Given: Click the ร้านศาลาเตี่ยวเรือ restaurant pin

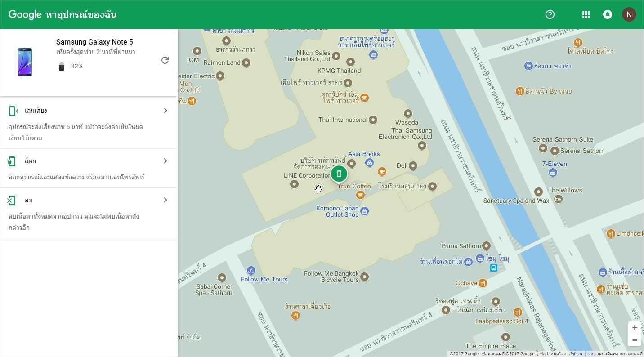Looking at the screenshot, I should (x=295, y=316).
